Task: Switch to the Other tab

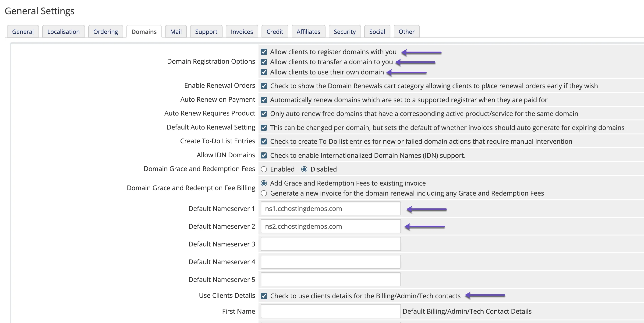Action: point(406,32)
